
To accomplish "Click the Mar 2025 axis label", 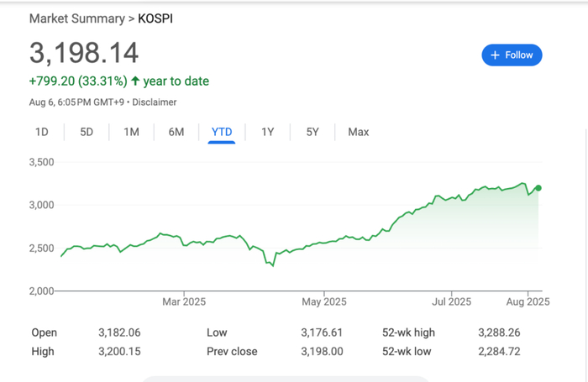I will (x=184, y=301).
